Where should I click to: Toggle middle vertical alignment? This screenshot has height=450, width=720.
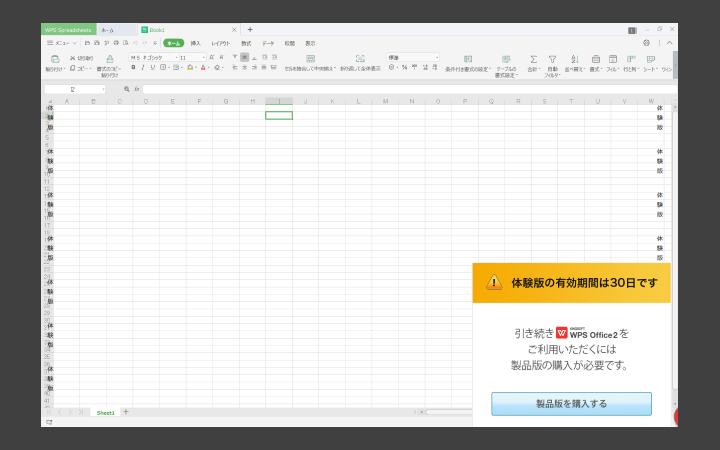[x=244, y=57]
